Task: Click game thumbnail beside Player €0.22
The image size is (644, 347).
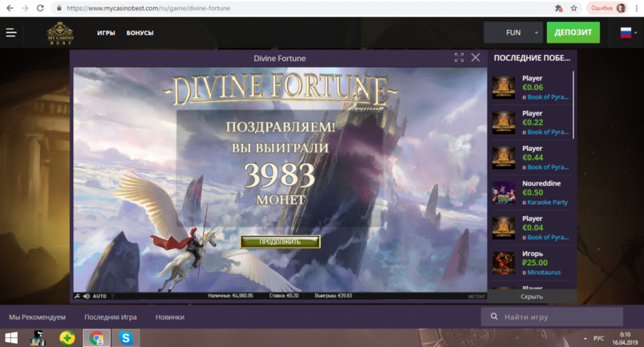Action: click(x=504, y=122)
